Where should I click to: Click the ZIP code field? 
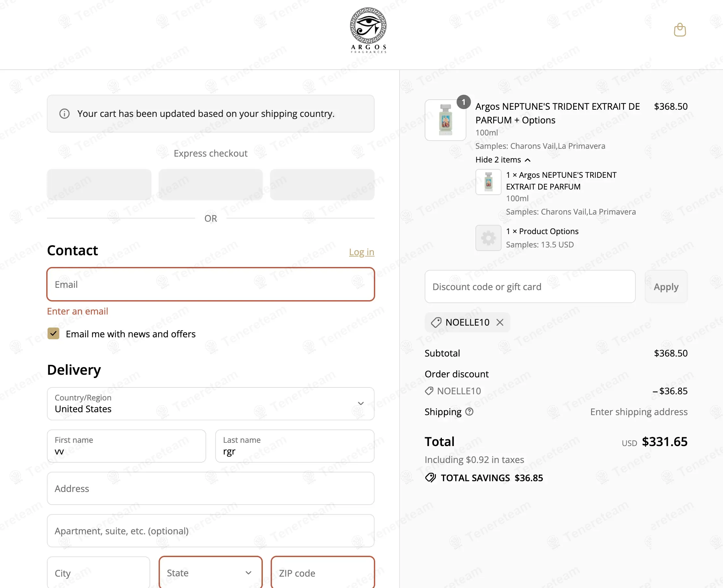point(322,573)
